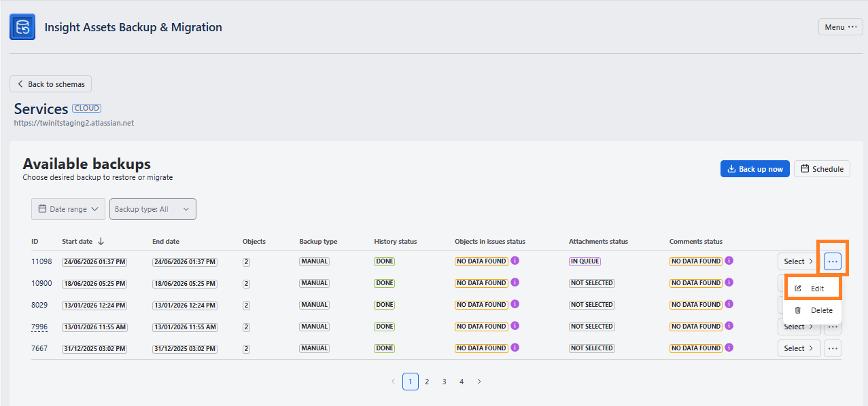Click the start date 18/06/2026 05:25 PM

[94, 283]
